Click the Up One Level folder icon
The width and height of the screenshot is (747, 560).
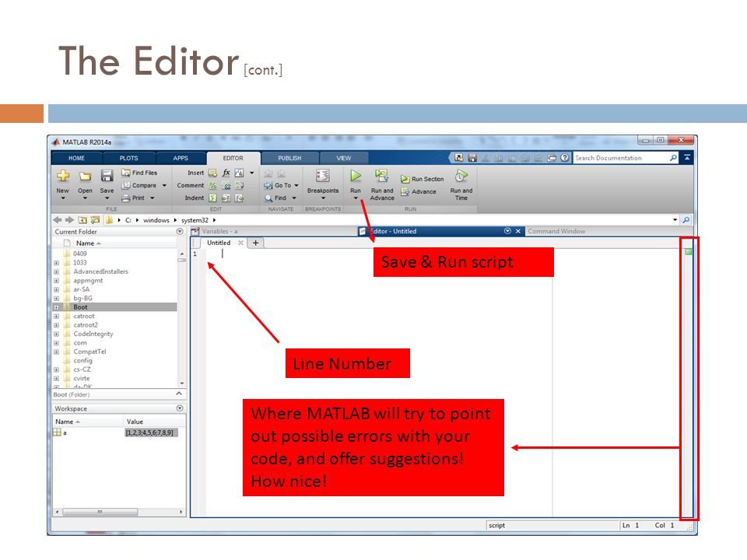(83, 220)
